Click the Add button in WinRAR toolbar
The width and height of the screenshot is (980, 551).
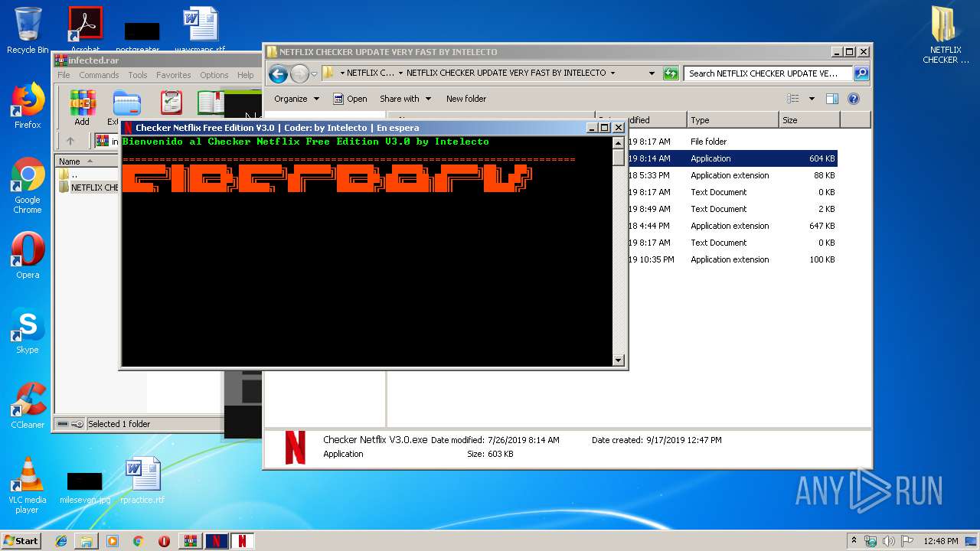[82, 107]
